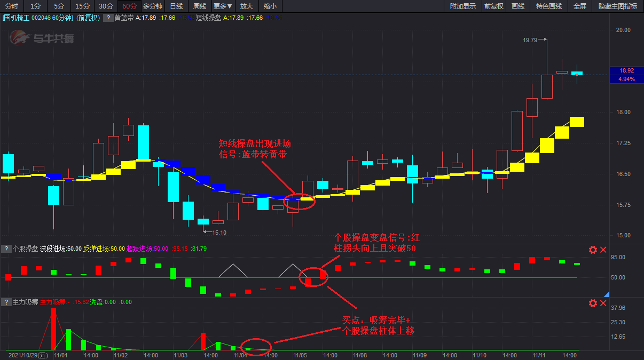
Task: Open 特色画线 special drawing tools
Action: coord(548,6)
